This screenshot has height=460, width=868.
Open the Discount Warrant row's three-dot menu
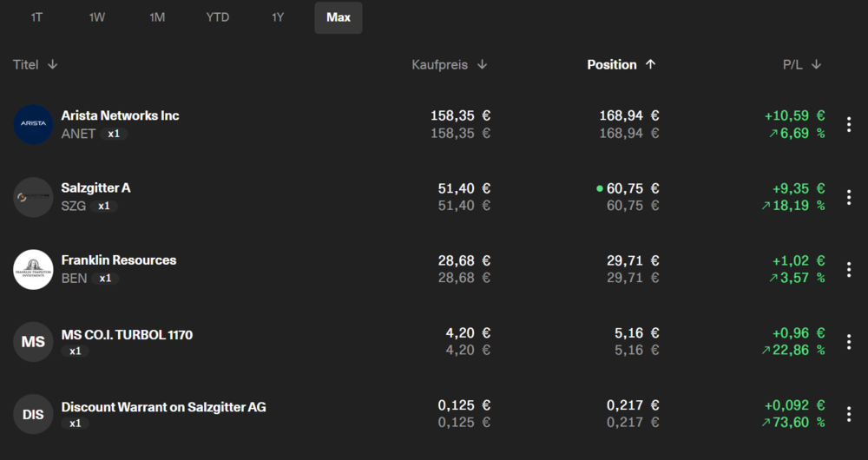(849, 414)
